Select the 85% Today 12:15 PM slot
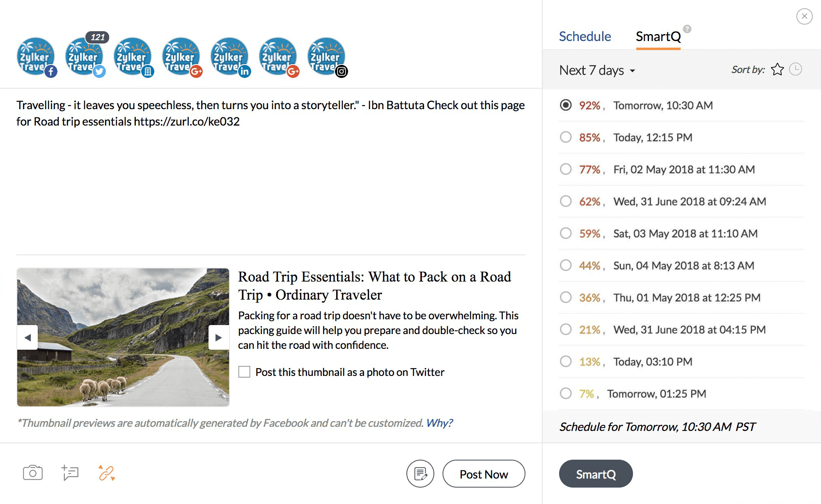The width and height of the screenshot is (821, 504). point(566,137)
